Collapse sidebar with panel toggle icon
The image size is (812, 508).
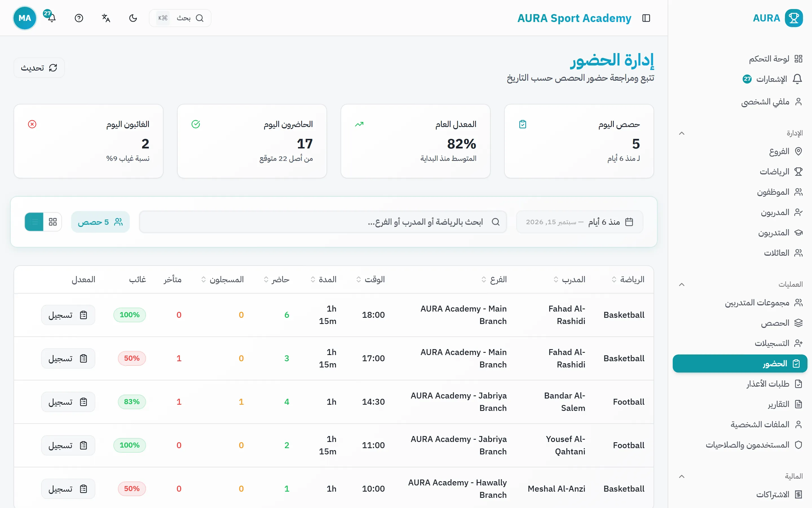point(646,18)
